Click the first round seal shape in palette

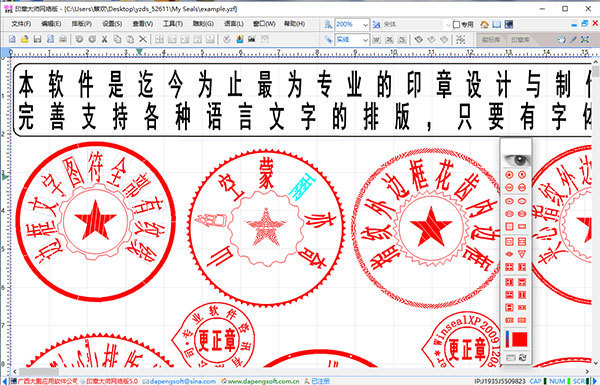coord(509,175)
